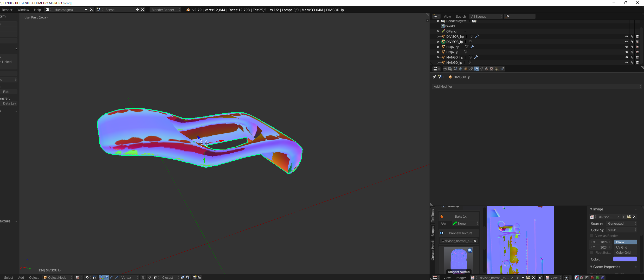Image resolution: width=644 pixels, height=280 pixels.
Task: Show the red color channel
Action: 592,278
